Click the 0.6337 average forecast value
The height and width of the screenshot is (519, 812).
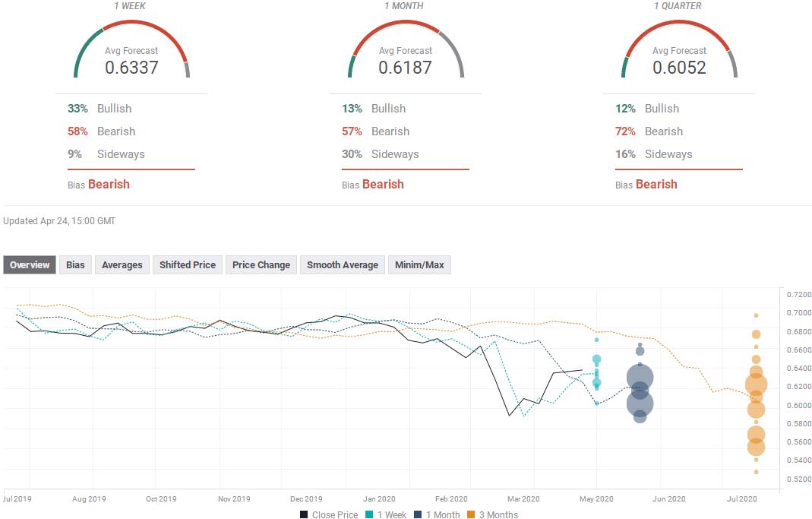(131, 67)
